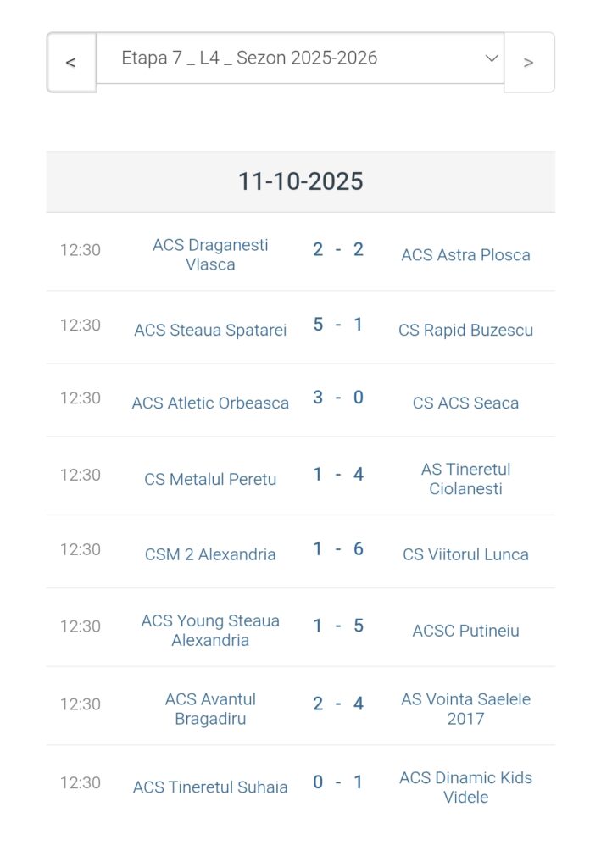Click AS Vointa Saelele 2017 link
This screenshot has width=601, height=868.
465,709
